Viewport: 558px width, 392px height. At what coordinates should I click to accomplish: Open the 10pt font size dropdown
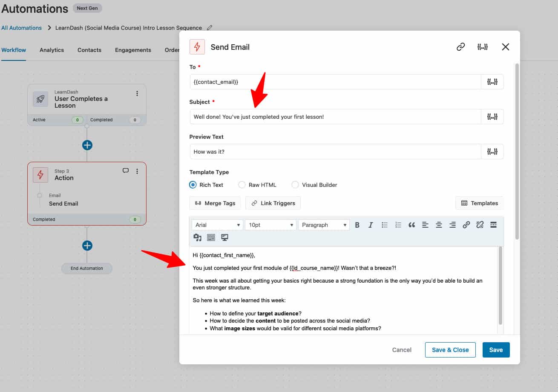pos(270,224)
